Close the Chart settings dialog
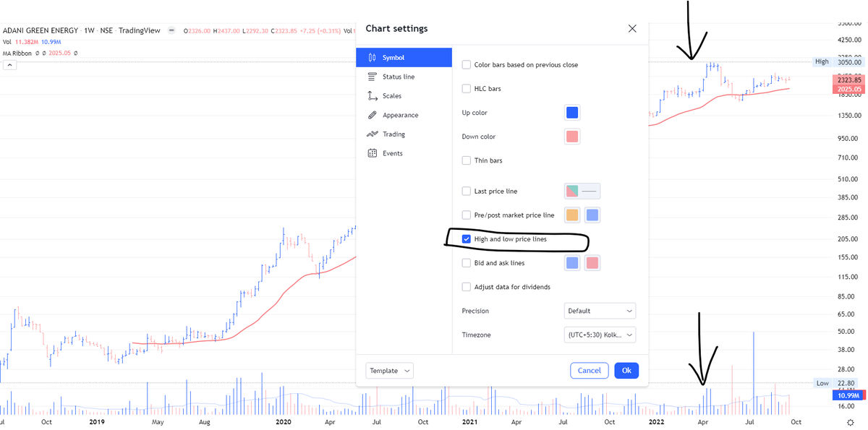Screen dimensions: 868x430 tap(632, 29)
